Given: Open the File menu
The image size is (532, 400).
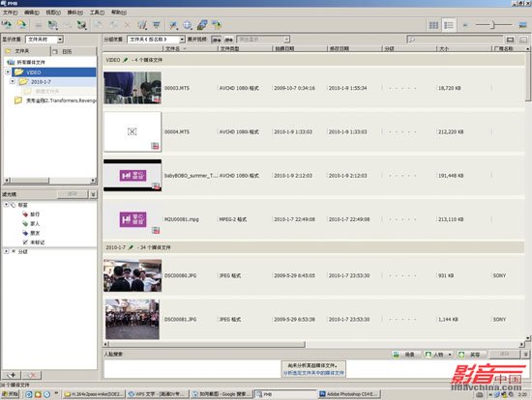Looking at the screenshot, I should 11,13.
